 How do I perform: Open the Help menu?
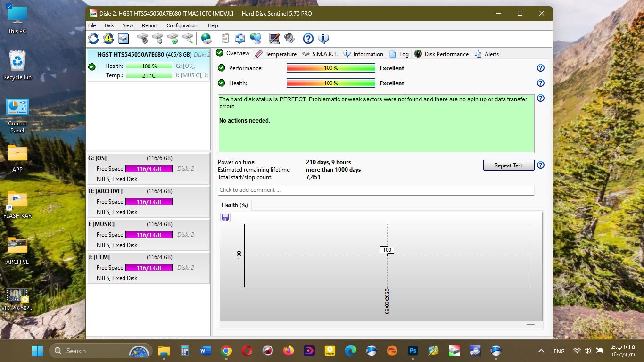pyautogui.click(x=213, y=25)
